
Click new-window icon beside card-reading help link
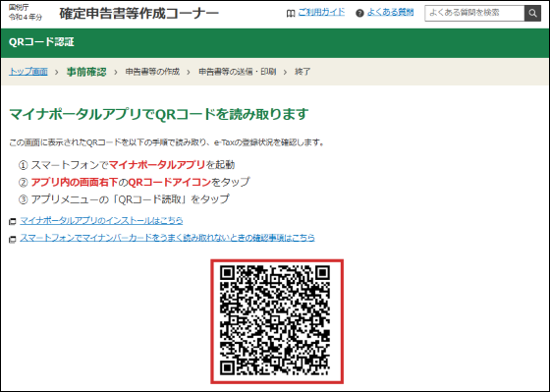click(13, 240)
